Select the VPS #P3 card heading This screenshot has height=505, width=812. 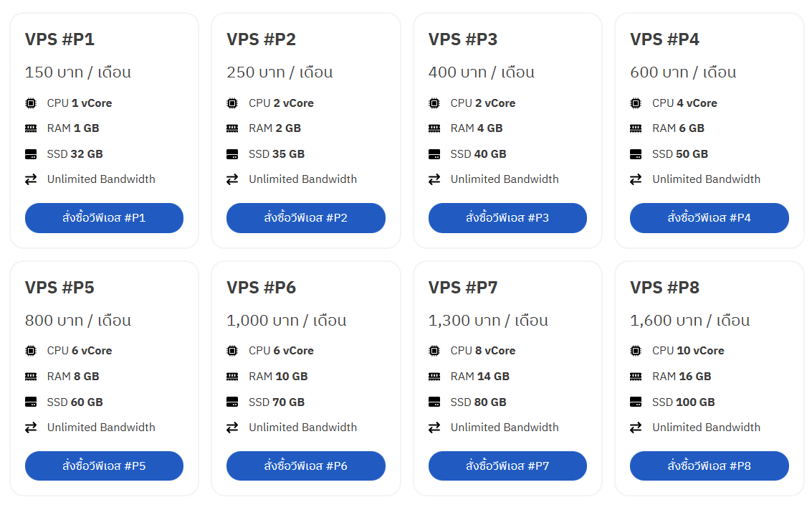click(x=463, y=39)
